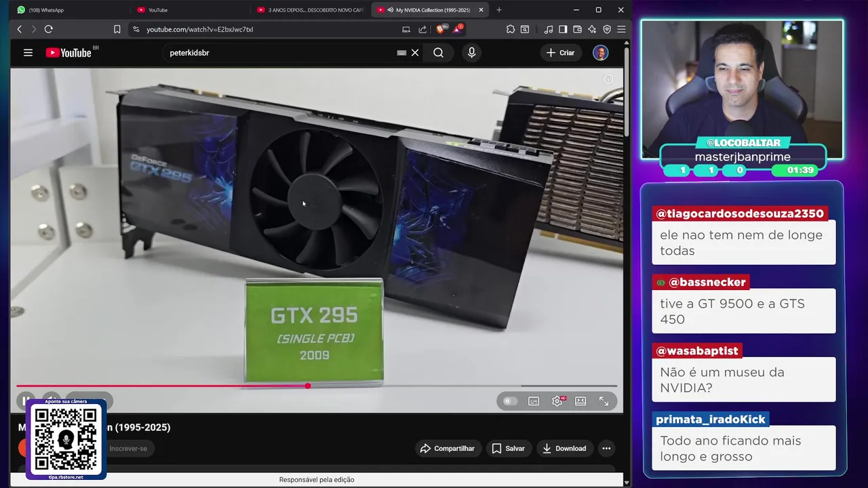Open the media playlist music note icon
The image size is (868, 488).
tap(548, 29)
